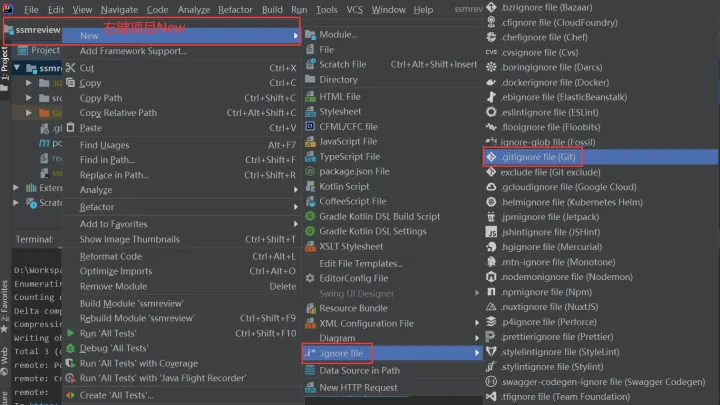The height and width of the screenshot is (405, 720).
Task: Click the JavaScript File icon
Action: 310,141
